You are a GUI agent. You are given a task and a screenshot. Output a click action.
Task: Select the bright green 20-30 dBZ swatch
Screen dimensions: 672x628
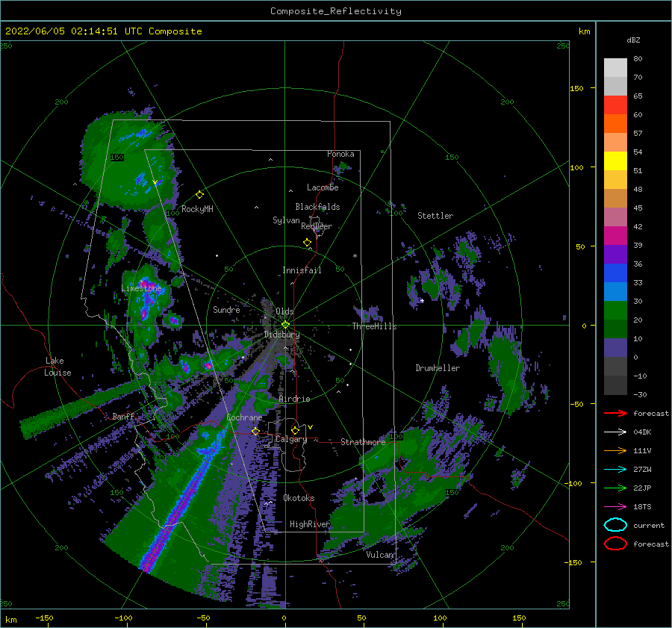tap(615, 311)
